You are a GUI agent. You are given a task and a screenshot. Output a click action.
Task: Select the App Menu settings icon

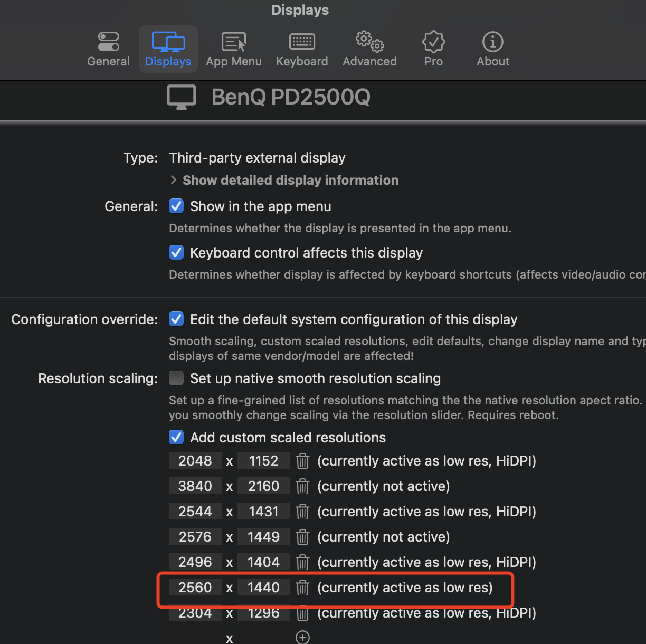[x=234, y=49]
